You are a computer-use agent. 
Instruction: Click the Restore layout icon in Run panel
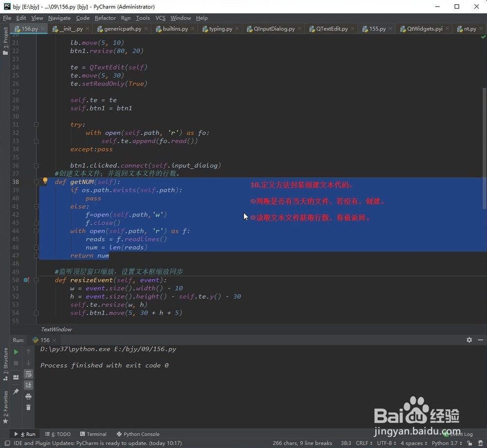[16, 377]
